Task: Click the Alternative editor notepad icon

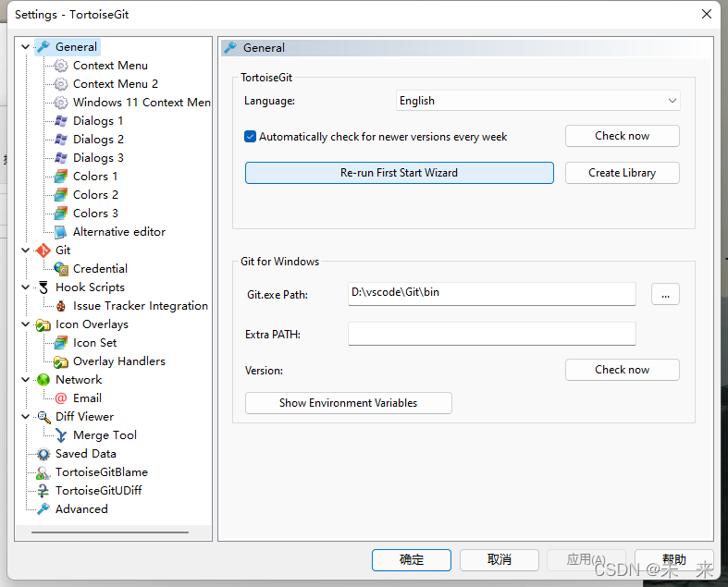Action: pyautogui.click(x=61, y=232)
